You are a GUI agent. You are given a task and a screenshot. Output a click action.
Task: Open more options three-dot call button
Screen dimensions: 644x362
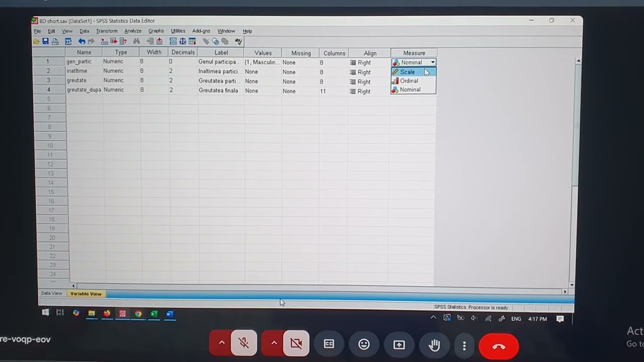[464, 346]
